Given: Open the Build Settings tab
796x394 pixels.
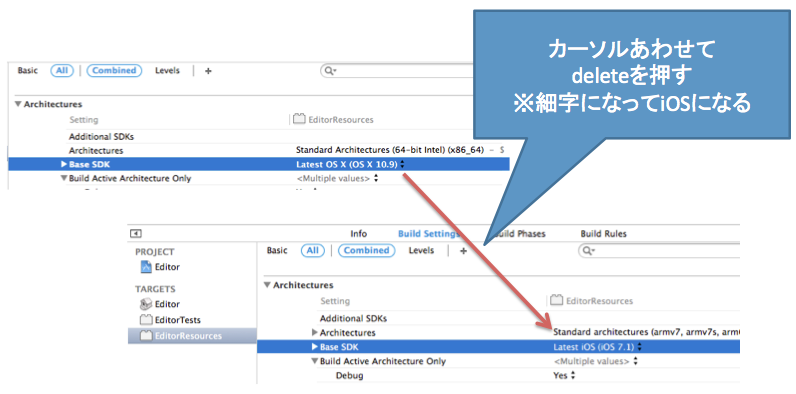Looking at the screenshot, I should (x=429, y=234).
